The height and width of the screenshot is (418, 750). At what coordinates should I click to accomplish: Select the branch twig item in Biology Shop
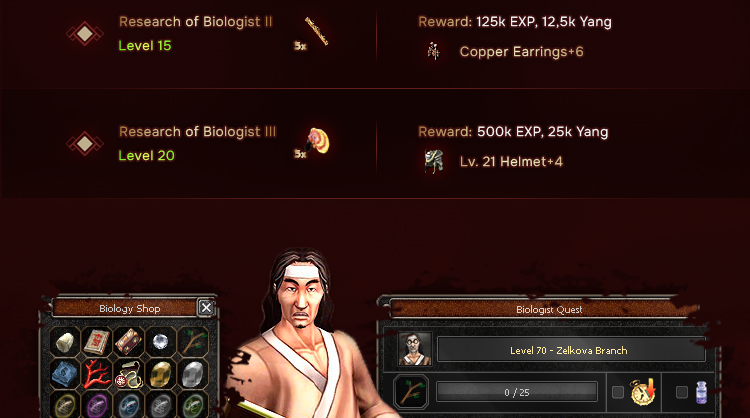193,341
